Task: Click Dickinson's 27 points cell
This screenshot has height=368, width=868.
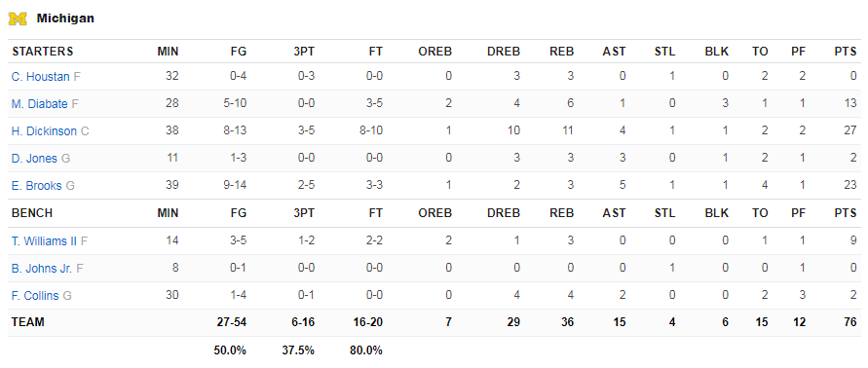Action: [850, 131]
